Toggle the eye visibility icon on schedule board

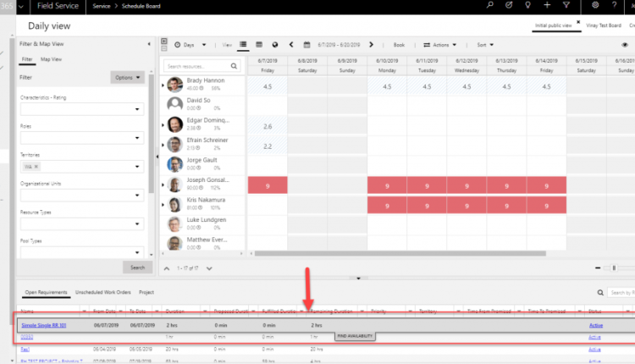pyautogui.click(x=625, y=44)
